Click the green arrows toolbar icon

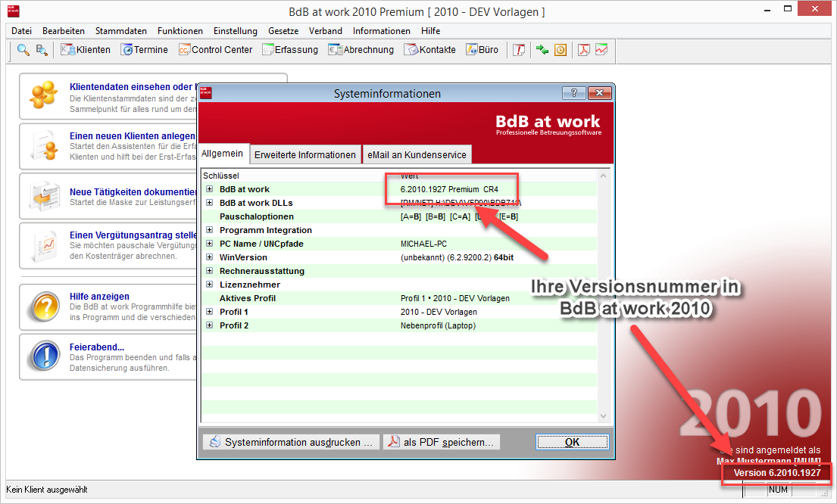point(542,50)
